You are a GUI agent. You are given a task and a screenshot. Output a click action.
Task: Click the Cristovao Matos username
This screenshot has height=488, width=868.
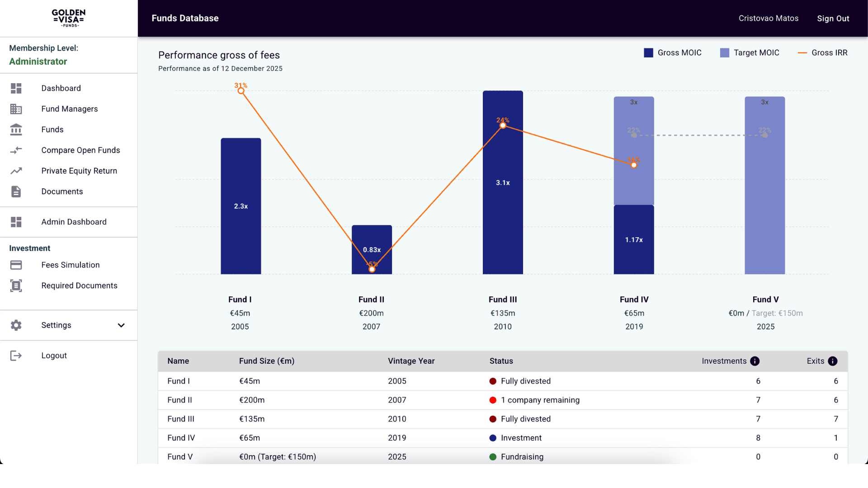(x=769, y=19)
